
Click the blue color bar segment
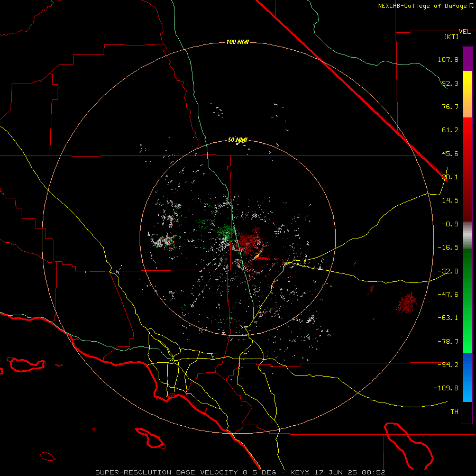tap(467, 377)
